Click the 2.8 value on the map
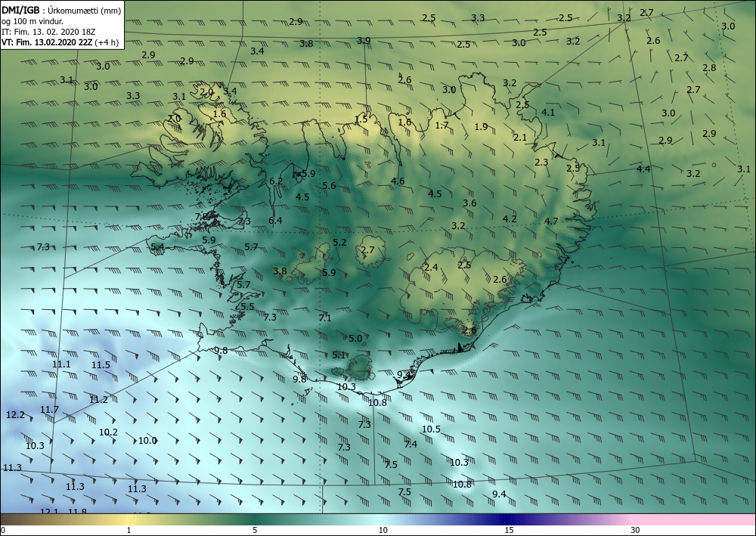The height and width of the screenshot is (536, 756). click(709, 67)
